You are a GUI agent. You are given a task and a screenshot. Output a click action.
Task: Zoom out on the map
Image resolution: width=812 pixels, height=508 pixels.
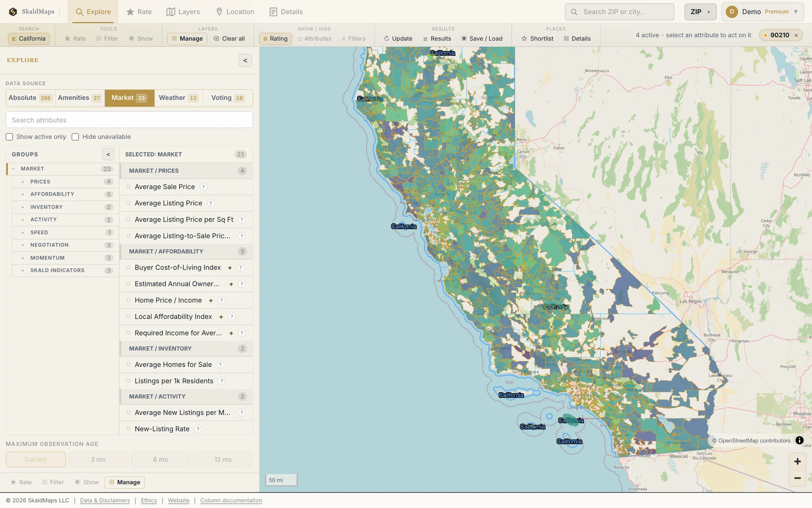point(797,478)
